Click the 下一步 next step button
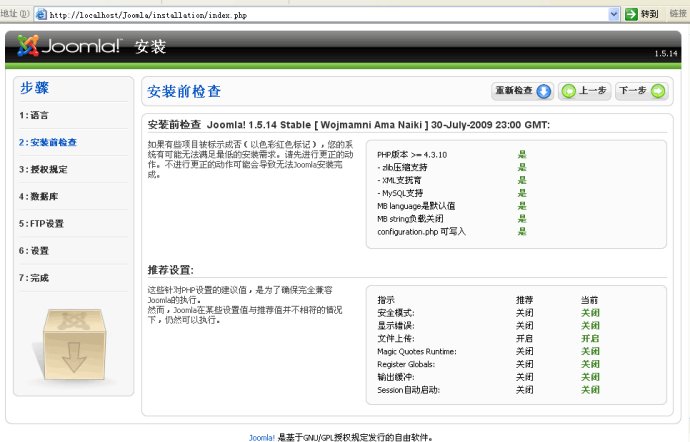 click(x=642, y=91)
